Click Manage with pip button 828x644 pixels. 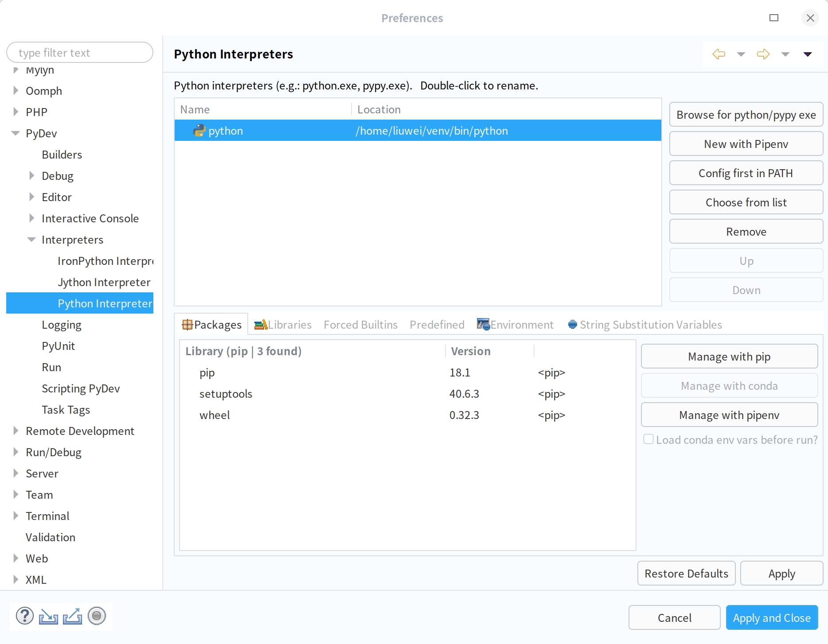coord(729,357)
